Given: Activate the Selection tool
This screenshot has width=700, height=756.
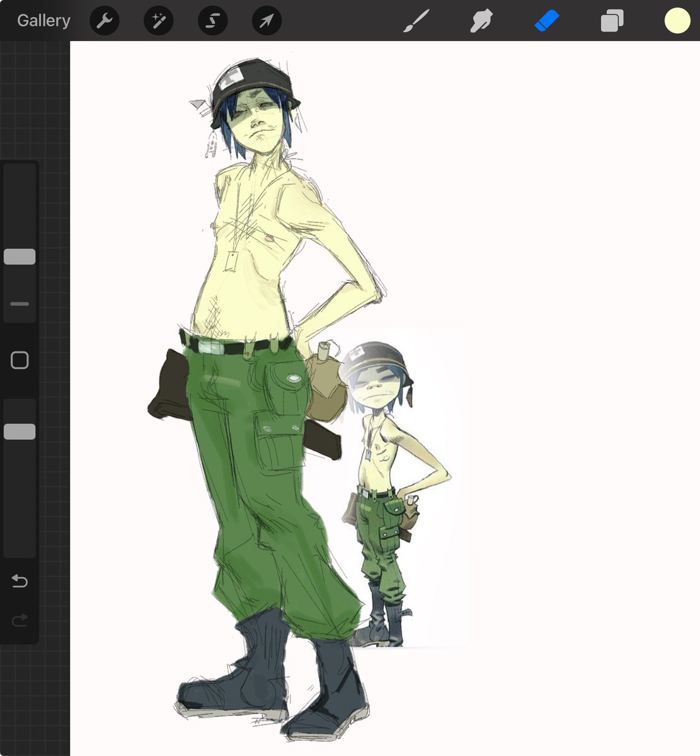Looking at the screenshot, I should (x=213, y=21).
